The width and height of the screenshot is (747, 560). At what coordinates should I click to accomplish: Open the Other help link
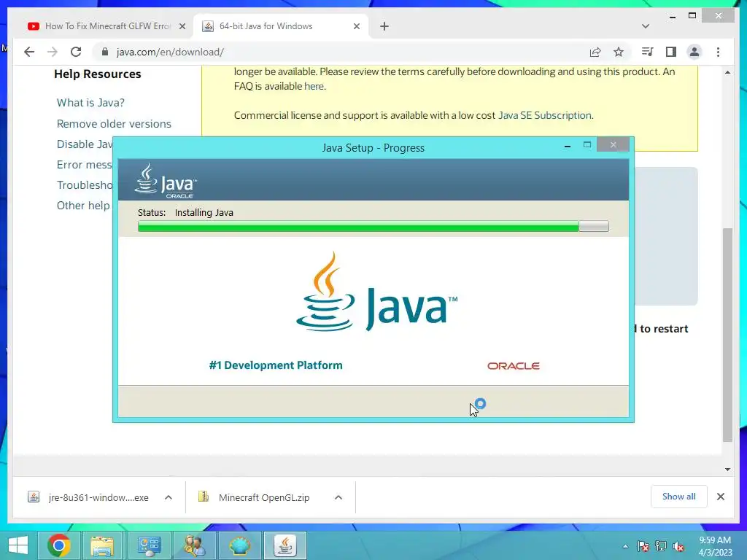[83, 205]
